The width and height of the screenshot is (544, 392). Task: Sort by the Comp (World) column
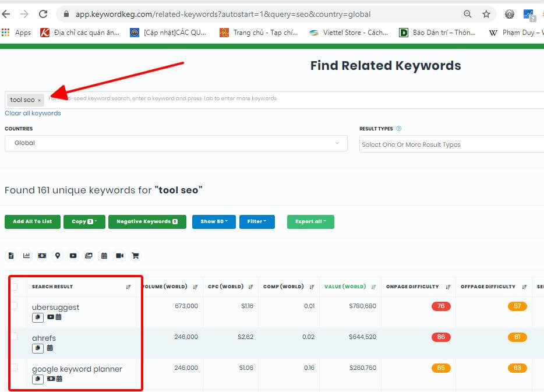(312, 287)
